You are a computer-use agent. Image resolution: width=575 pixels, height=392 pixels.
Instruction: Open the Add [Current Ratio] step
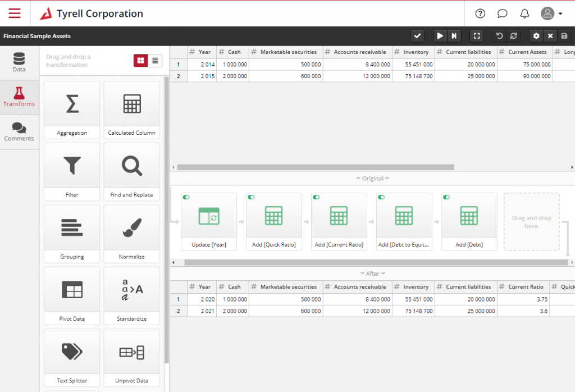tap(339, 222)
